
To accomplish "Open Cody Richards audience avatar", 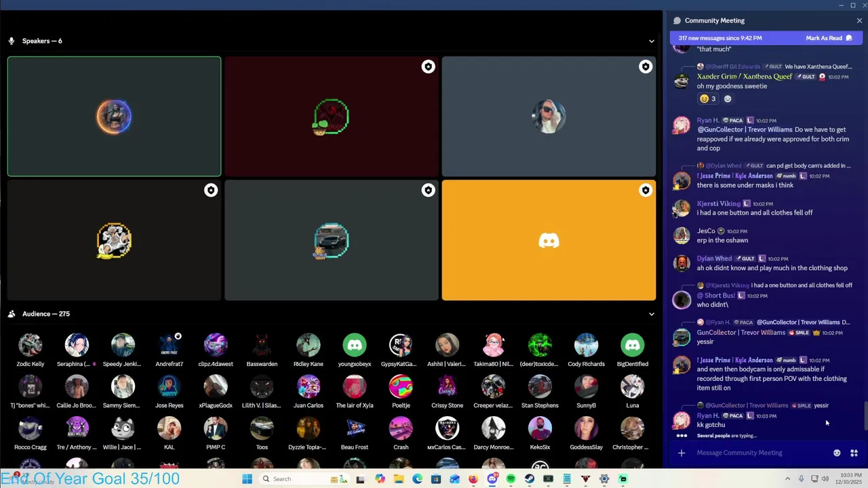I will coord(586,345).
